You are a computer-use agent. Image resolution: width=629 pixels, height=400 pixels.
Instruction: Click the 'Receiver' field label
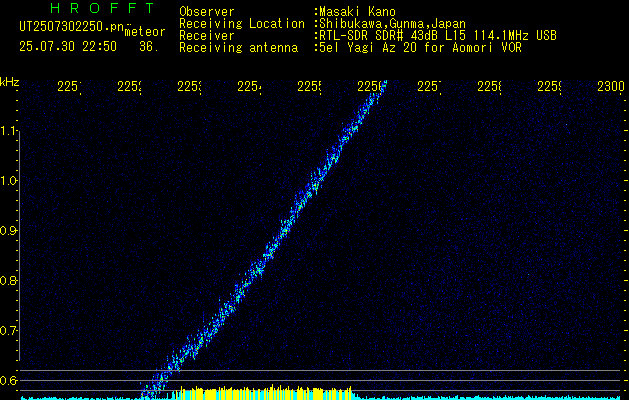click(x=207, y=36)
